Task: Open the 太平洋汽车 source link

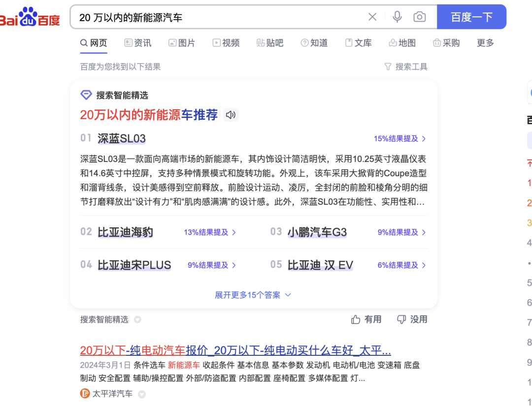Action: [x=112, y=394]
